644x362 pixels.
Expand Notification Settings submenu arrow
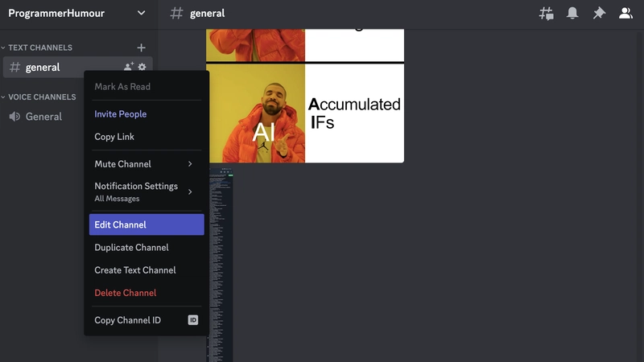(x=190, y=191)
